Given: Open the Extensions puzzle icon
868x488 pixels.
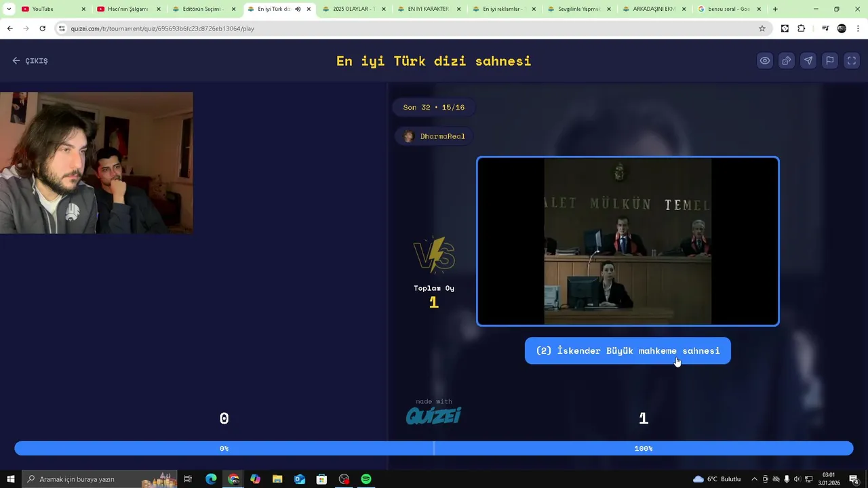Looking at the screenshot, I should click(802, 28).
